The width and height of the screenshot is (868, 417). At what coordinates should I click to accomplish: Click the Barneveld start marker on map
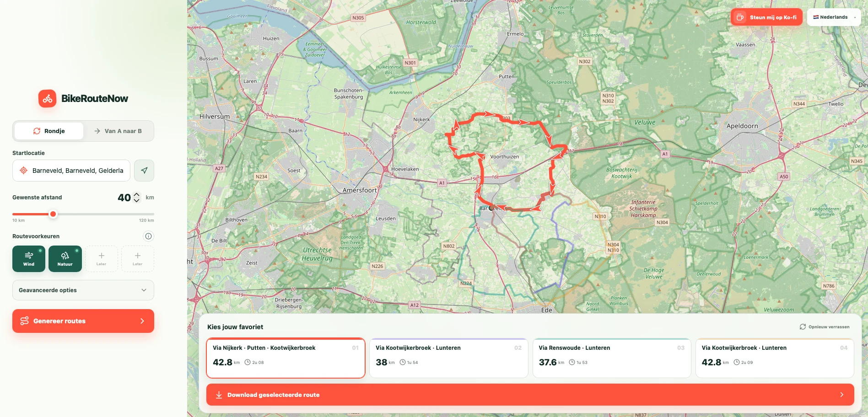click(491, 208)
